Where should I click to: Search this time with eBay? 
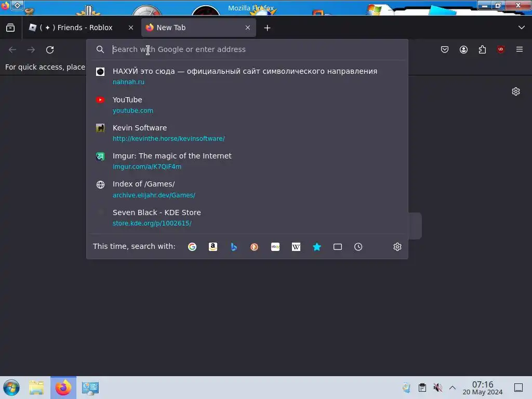pyautogui.click(x=275, y=247)
